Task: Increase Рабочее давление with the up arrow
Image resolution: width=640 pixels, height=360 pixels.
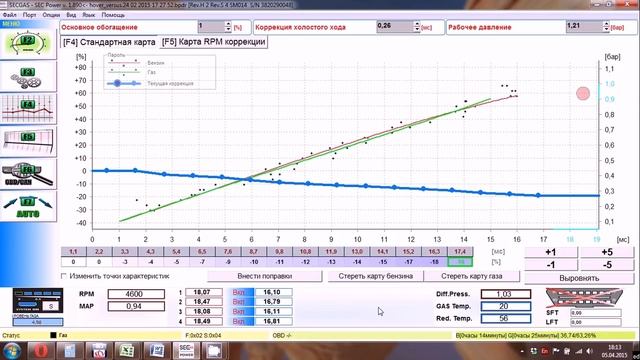Action: pos(606,24)
